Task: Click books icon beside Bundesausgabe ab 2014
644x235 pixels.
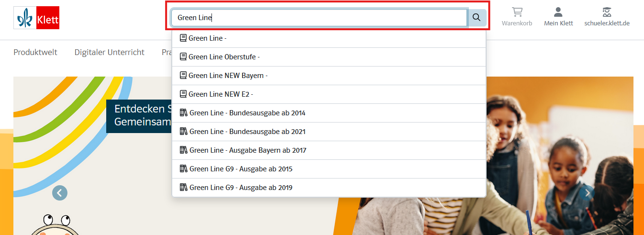Action: (183, 112)
